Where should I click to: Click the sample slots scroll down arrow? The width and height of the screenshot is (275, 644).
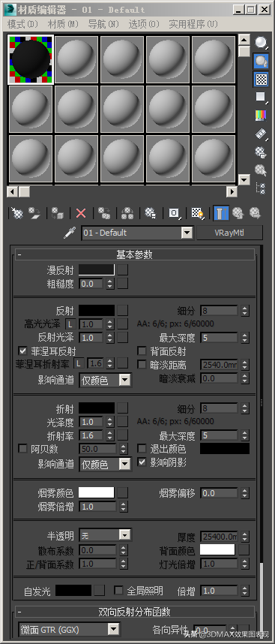(244, 180)
